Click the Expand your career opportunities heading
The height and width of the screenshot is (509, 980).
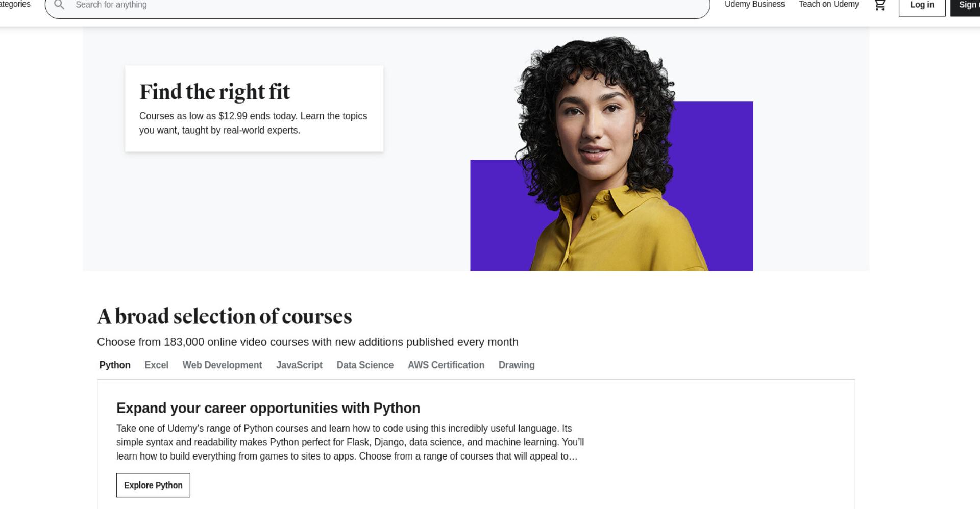point(268,408)
